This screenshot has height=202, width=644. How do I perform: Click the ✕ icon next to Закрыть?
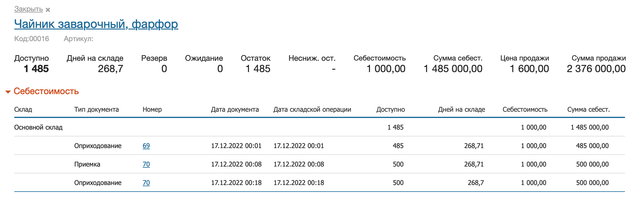tap(47, 10)
